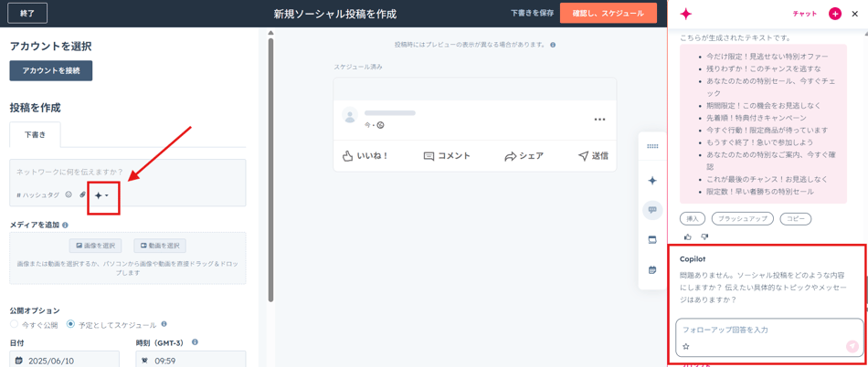Click the アカウントを接続 button
The height and width of the screenshot is (367, 868).
[x=51, y=70]
